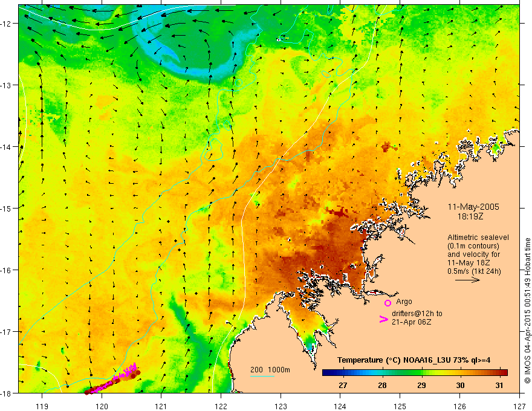
Task: Click the '31' color bar tick label
Action: (x=499, y=385)
